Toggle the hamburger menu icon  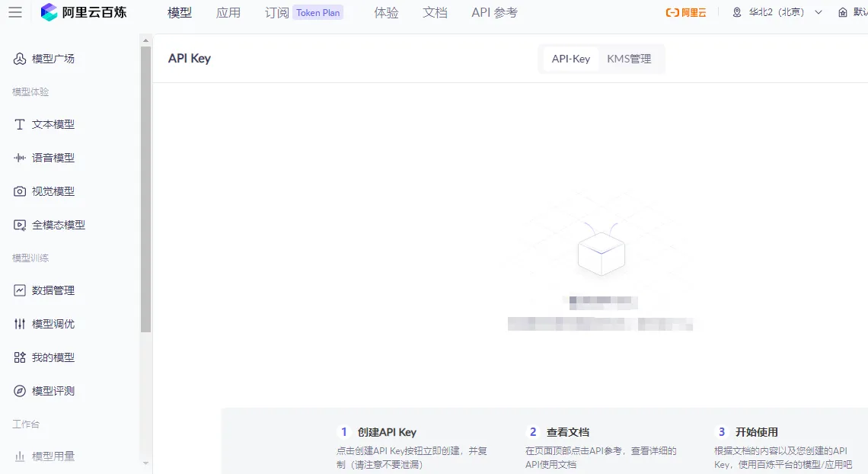15,12
